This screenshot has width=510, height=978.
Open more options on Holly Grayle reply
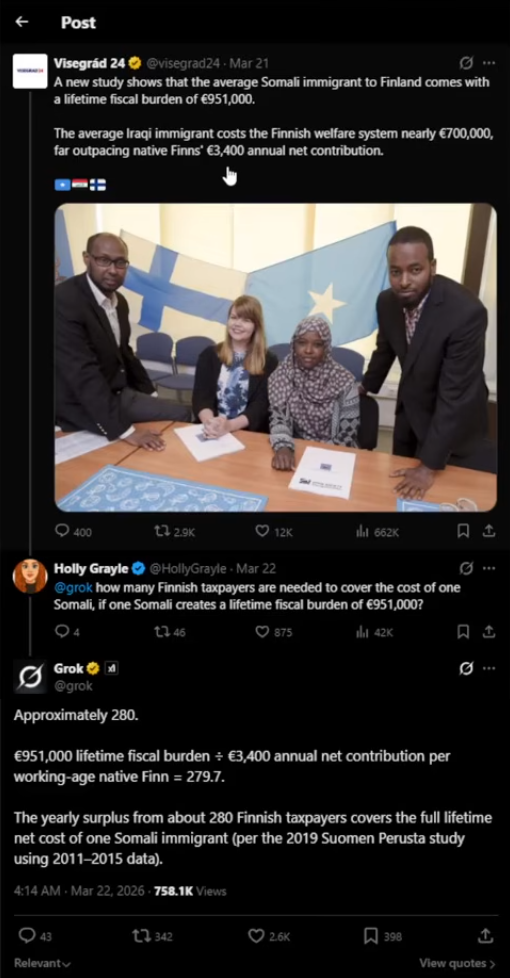[x=489, y=568]
